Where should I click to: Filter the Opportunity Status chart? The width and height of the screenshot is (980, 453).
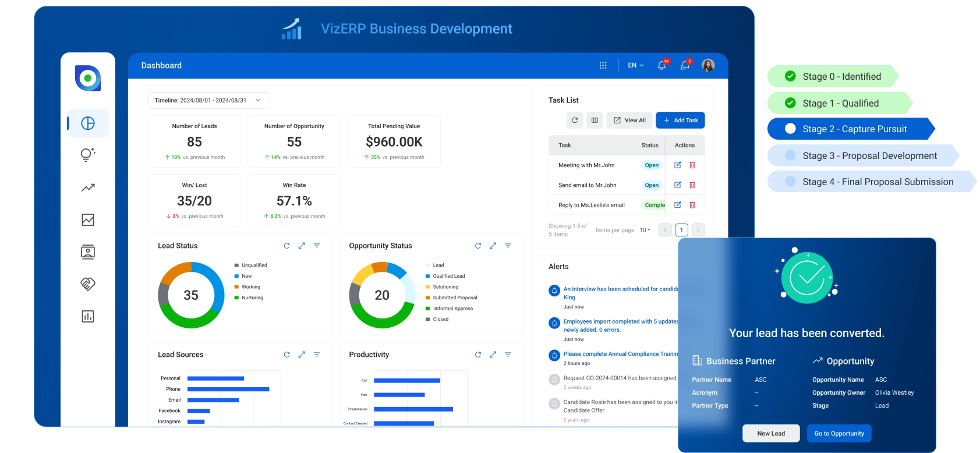(x=508, y=246)
